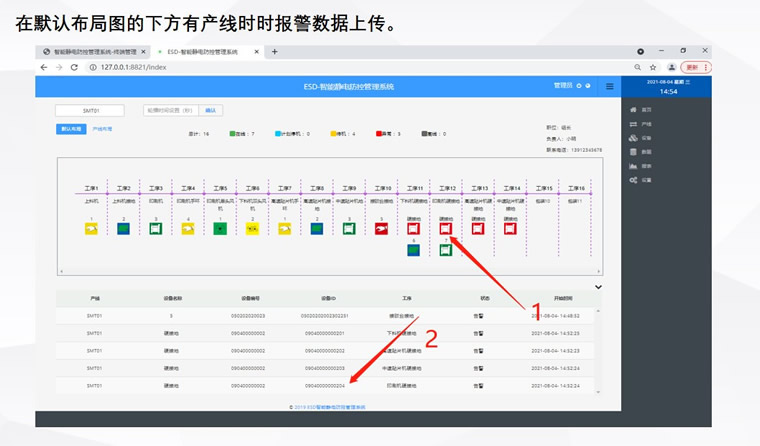The height and width of the screenshot is (446, 760).
Task: Select green device number 7 under 工序12
Action: [446, 250]
